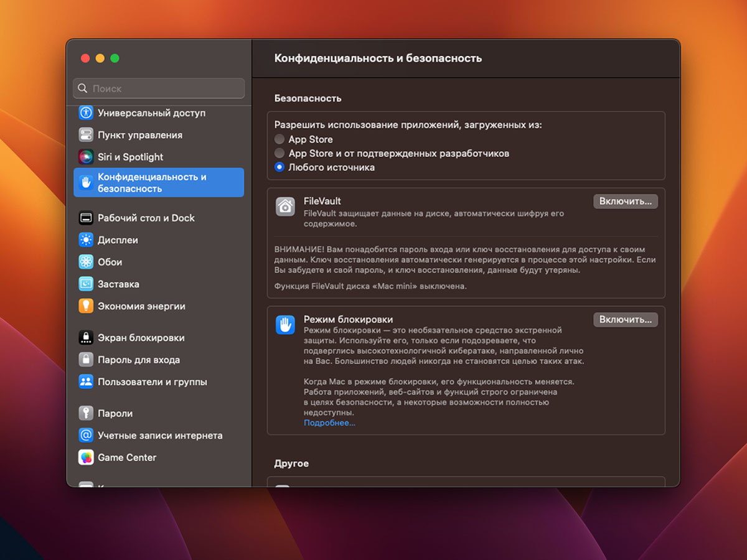Click the Universal Access (Универсальный доступ) icon
This screenshot has width=747, height=560.
pos(86,113)
